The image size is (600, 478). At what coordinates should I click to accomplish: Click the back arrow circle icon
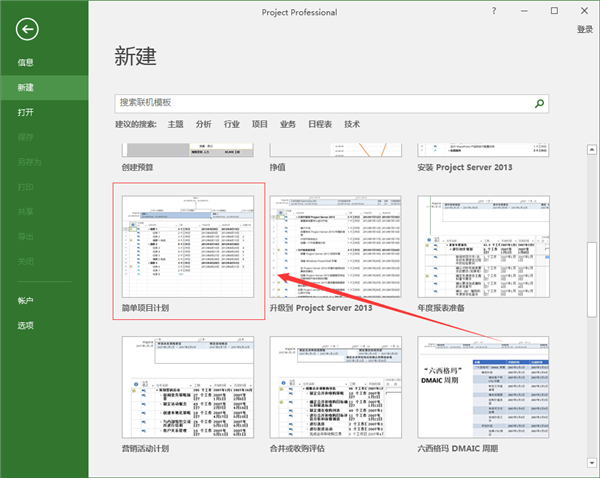(x=28, y=30)
